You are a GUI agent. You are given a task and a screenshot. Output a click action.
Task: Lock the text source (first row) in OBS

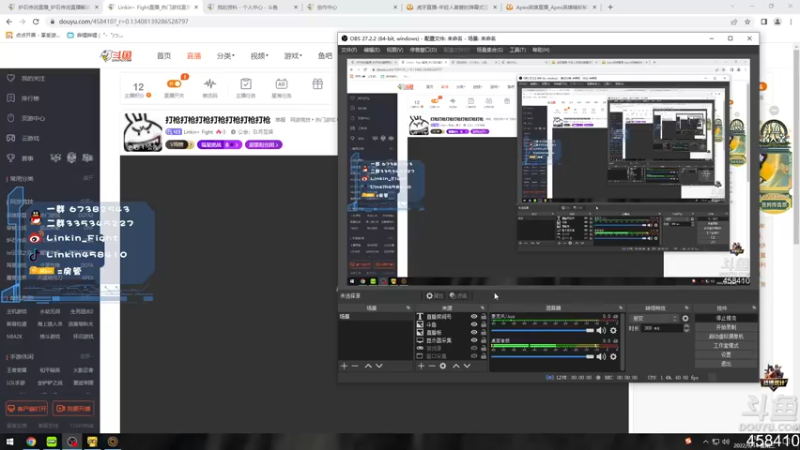coord(483,317)
